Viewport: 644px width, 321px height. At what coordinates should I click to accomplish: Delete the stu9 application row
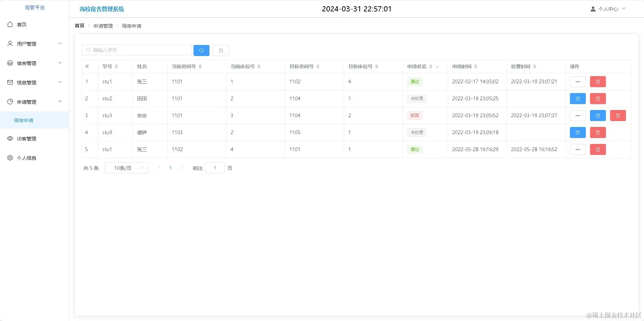point(598,132)
